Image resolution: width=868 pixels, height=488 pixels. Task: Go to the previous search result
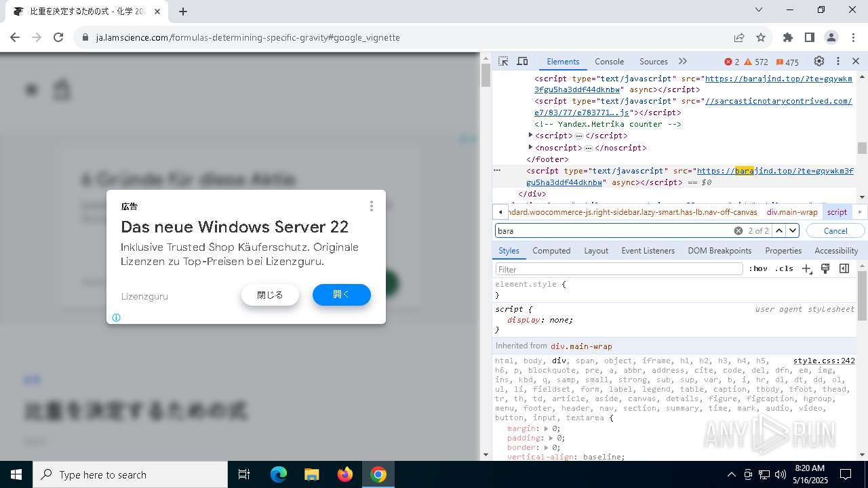click(x=779, y=231)
